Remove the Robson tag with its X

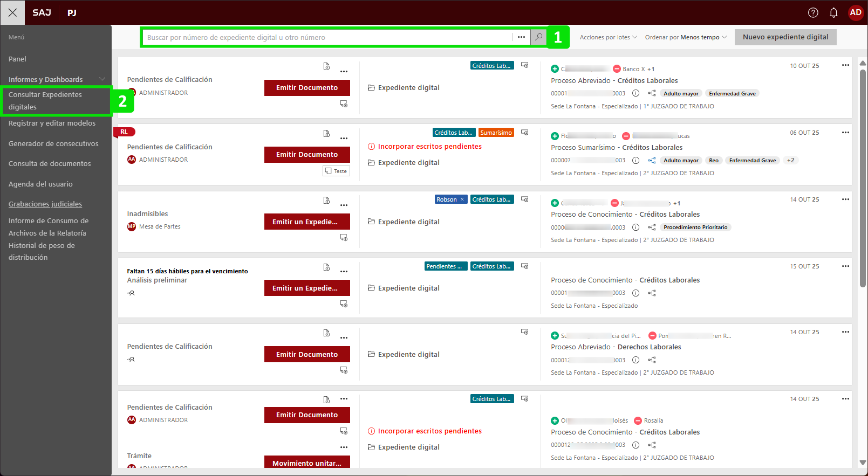pos(462,199)
